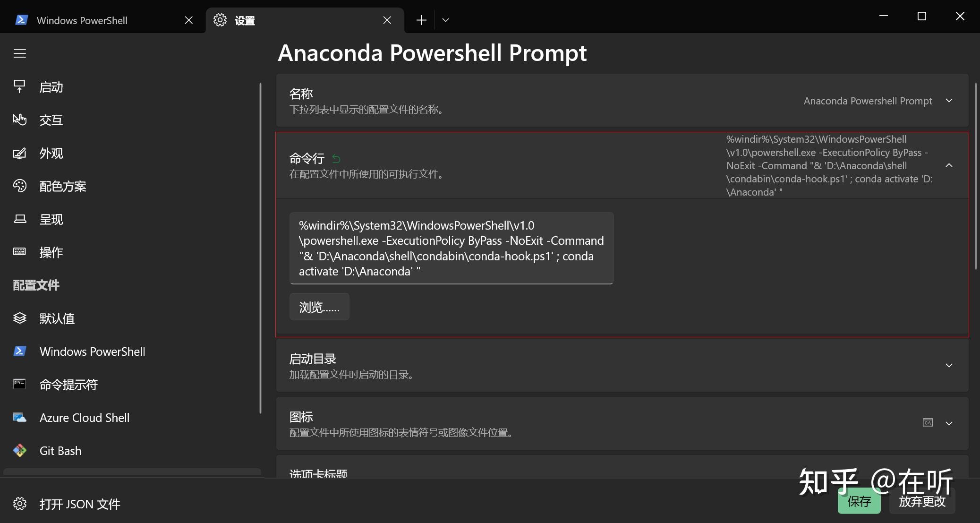Expand the 启动目录 starting directory section
The width and height of the screenshot is (980, 523).
(x=949, y=365)
